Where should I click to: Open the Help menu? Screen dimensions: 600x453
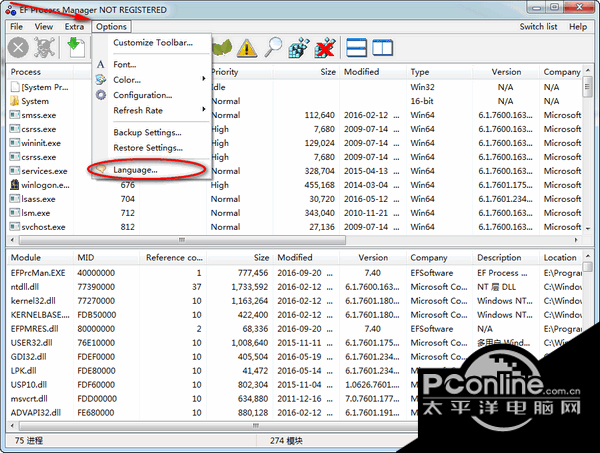(578, 26)
